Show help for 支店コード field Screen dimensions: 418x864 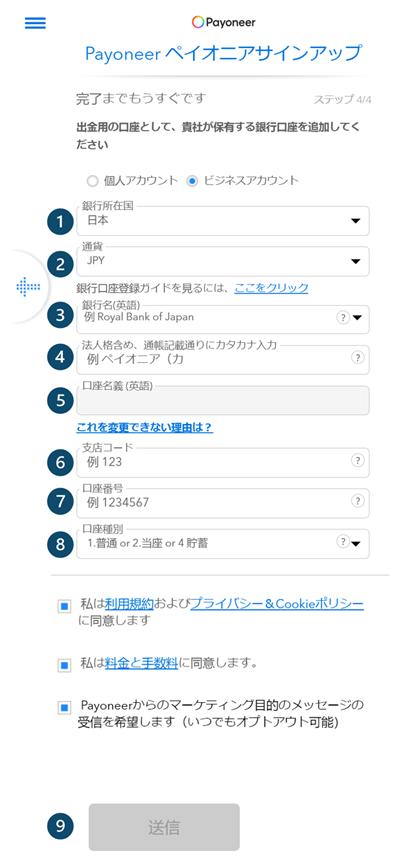click(x=358, y=461)
